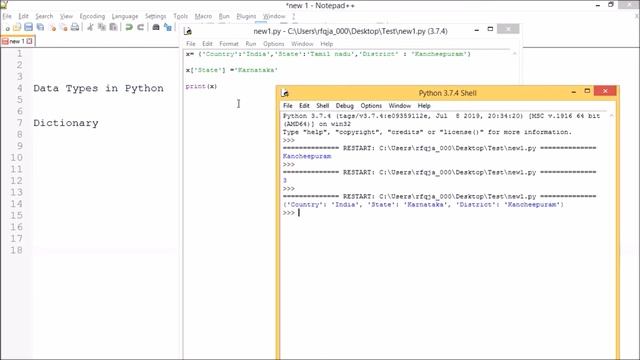The image size is (640, 360).
Task: Open Notepad++ Edit menu
Action: pos(23,16)
